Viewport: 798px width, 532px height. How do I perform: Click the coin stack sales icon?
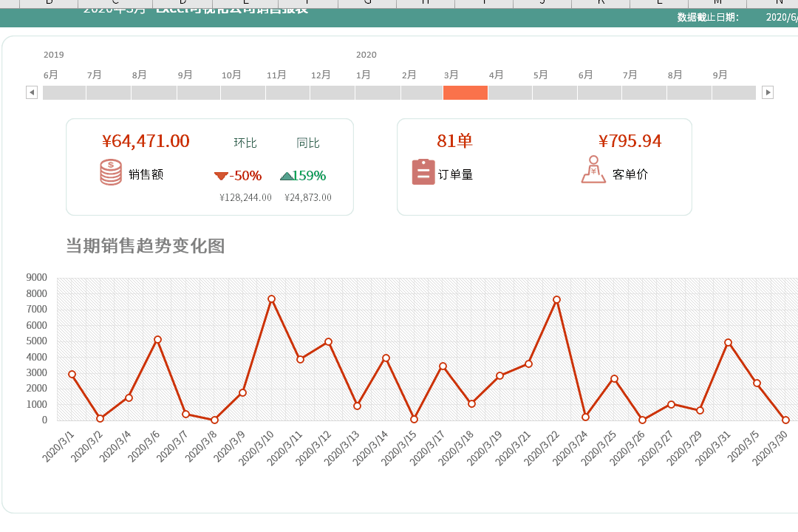point(110,172)
